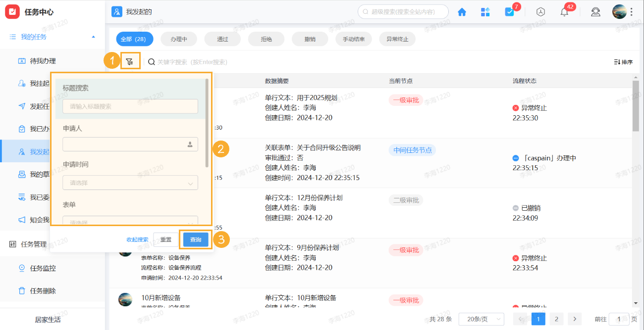Click the person picker icon in 申请人 field
The image size is (644, 330).
click(191, 144)
